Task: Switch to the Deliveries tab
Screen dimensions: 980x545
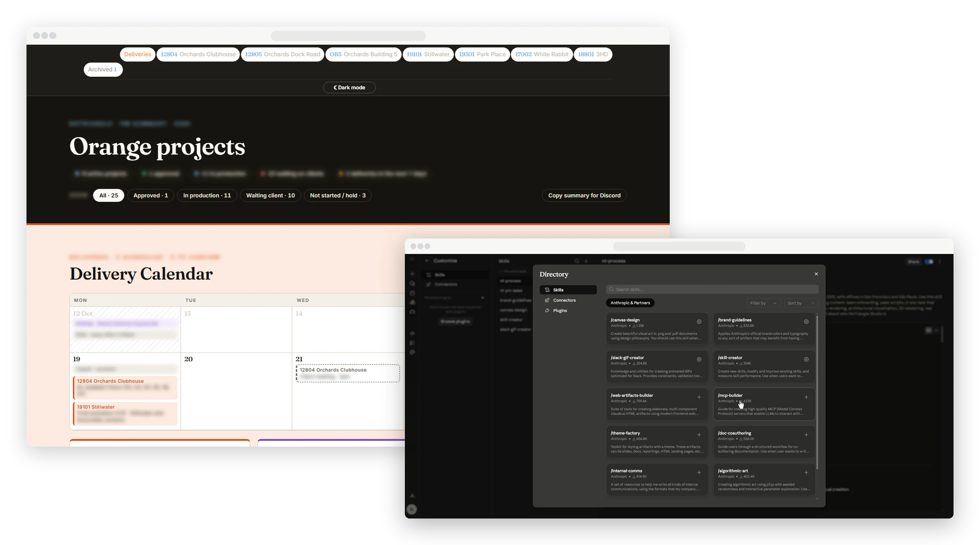Action: pyautogui.click(x=137, y=54)
